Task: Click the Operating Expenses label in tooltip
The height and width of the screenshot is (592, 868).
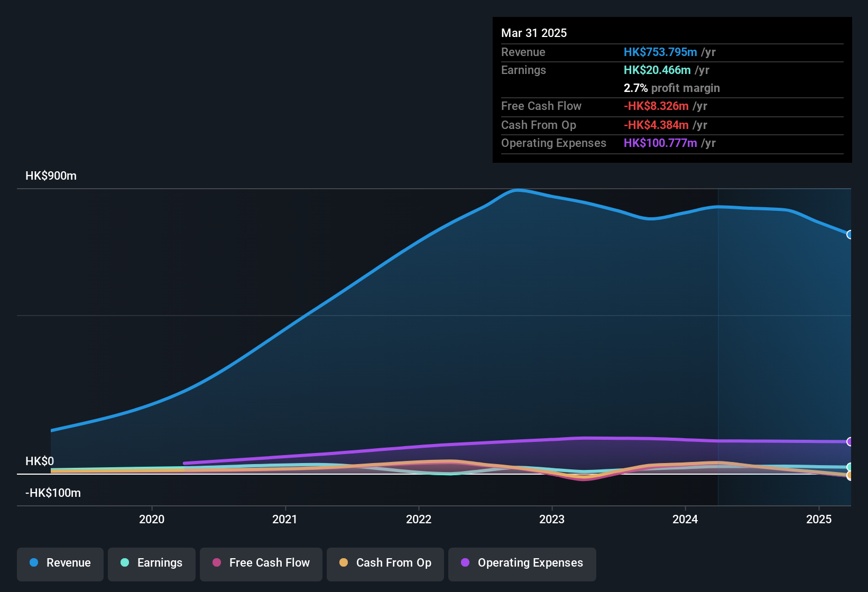Action: click(553, 143)
